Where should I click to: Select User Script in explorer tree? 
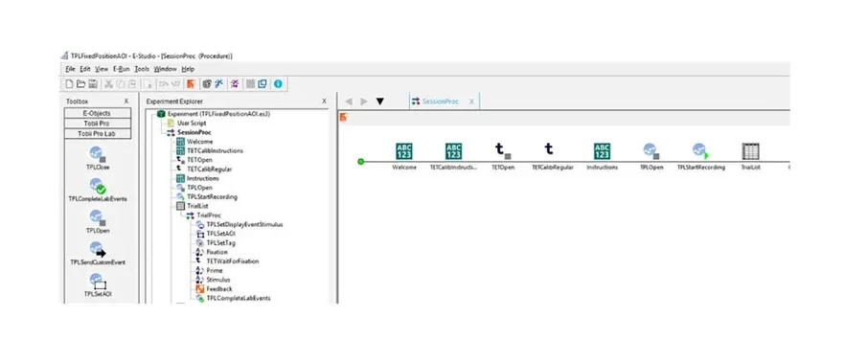187,123
